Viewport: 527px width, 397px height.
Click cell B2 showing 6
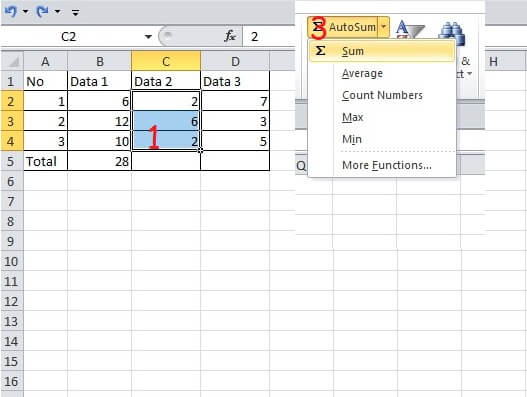tap(99, 101)
